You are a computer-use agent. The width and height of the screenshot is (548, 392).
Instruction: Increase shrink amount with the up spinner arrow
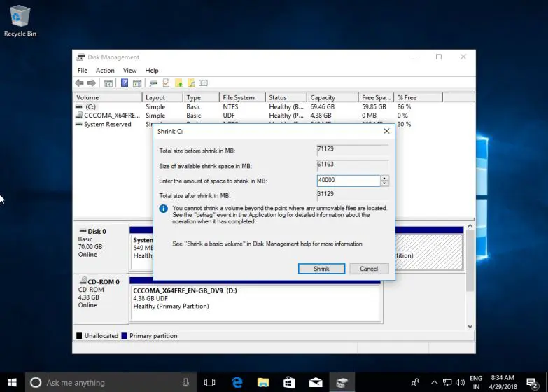[x=384, y=178]
